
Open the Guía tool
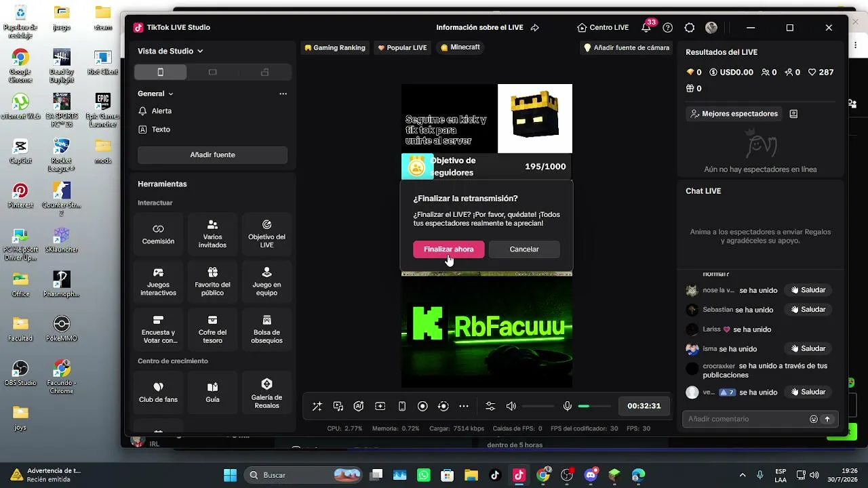tap(212, 392)
